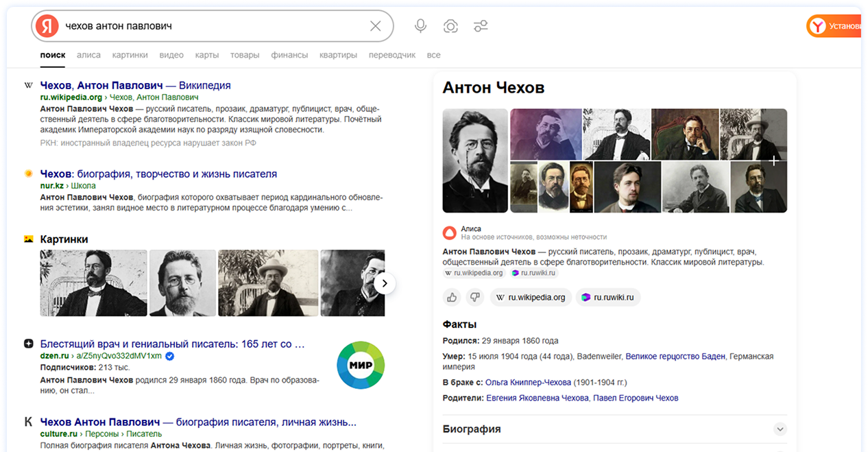Screen dimensions: 868x452
Task: Open the поиск tab
Action: coord(53,55)
